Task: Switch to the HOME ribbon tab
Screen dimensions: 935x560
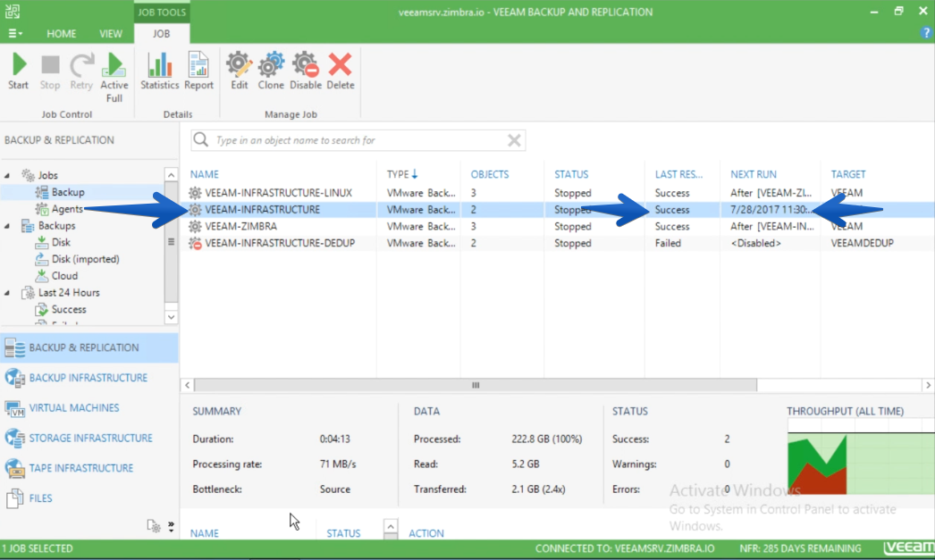Action: pos(62,34)
